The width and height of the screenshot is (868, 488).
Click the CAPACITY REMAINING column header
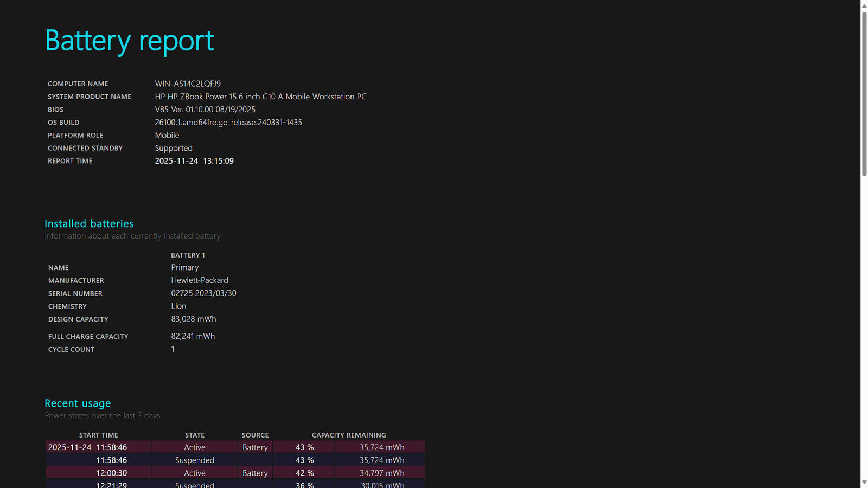[349, 435]
